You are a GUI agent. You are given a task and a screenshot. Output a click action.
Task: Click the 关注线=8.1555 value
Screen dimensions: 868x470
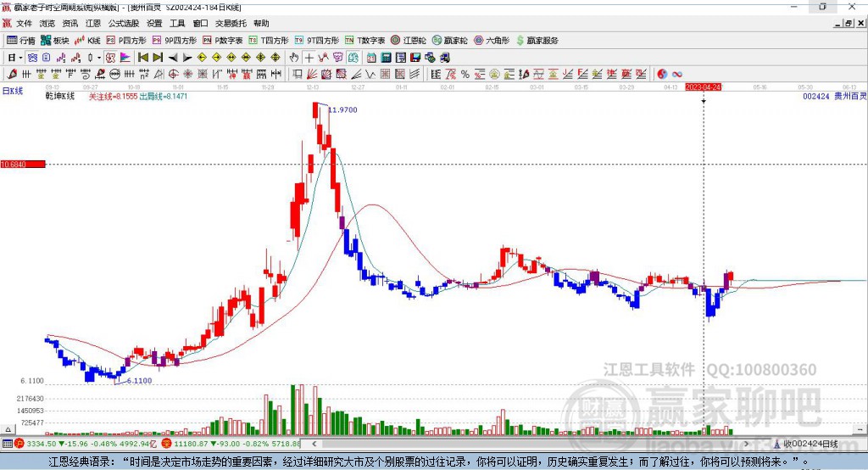(113, 97)
